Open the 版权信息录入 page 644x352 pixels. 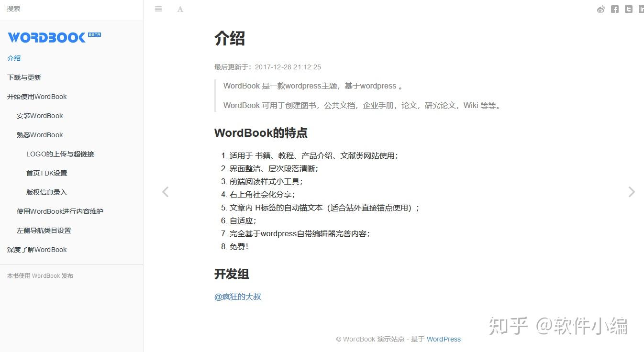click(46, 192)
